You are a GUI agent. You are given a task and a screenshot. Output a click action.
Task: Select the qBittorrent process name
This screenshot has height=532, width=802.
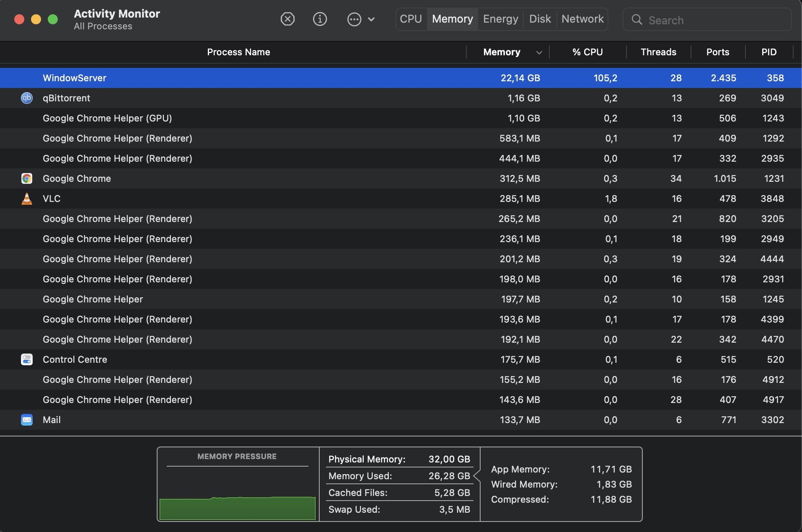click(66, 98)
